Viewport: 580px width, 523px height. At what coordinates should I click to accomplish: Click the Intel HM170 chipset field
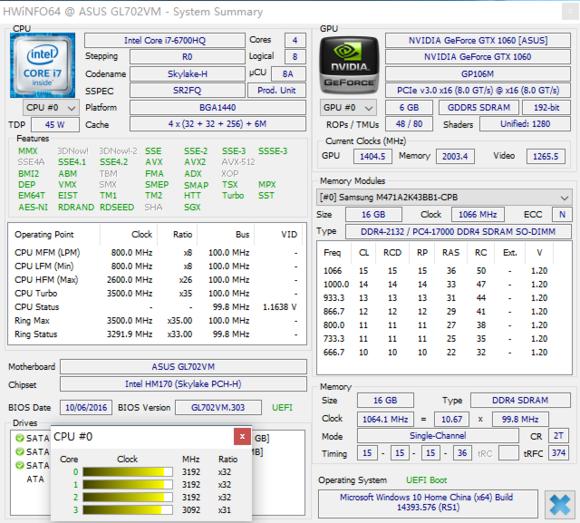(183, 384)
